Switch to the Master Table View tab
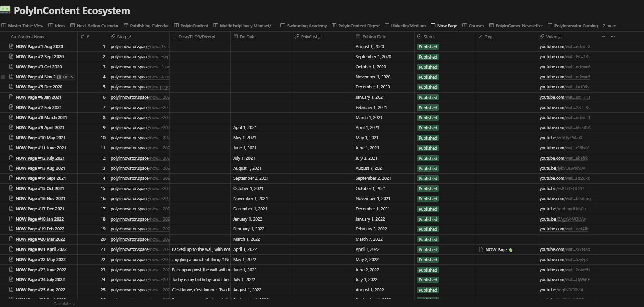 (22, 26)
